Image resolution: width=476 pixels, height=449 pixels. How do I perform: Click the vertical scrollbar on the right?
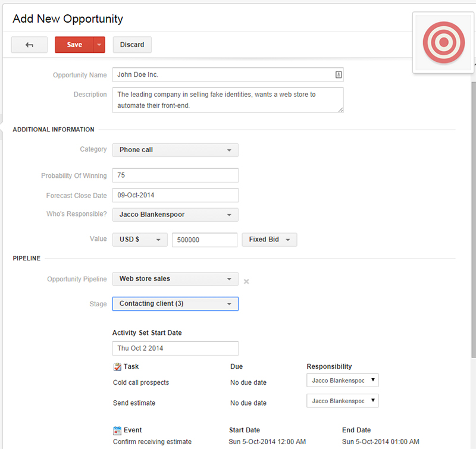pyautogui.click(x=473, y=208)
